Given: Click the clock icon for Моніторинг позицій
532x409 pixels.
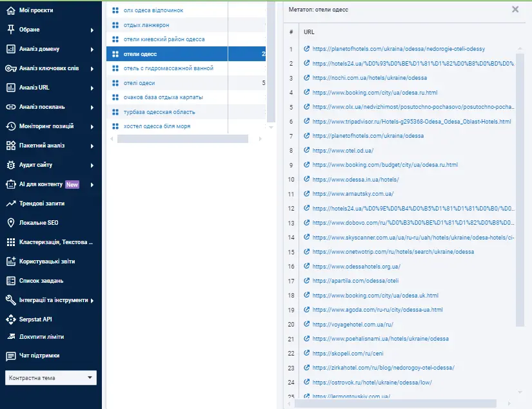Looking at the screenshot, I should pyautogui.click(x=11, y=126).
